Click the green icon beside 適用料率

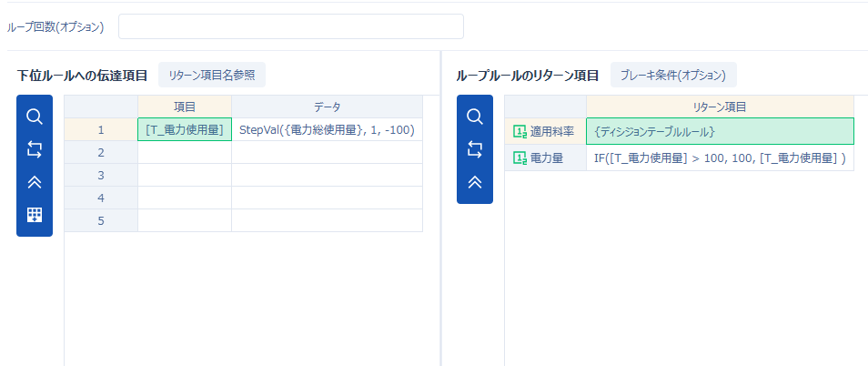click(520, 132)
